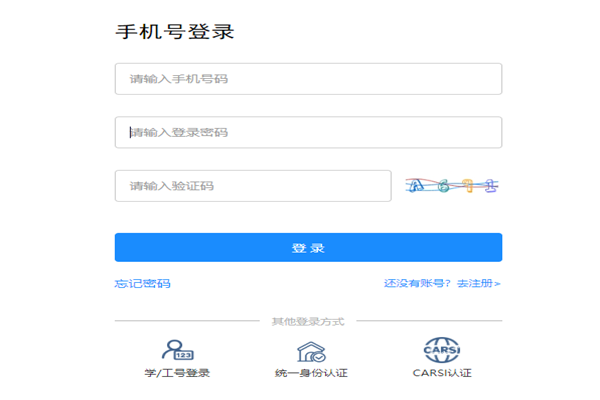Click the 学/工号登录 label
This screenshot has height=400, width=600.
177,373
